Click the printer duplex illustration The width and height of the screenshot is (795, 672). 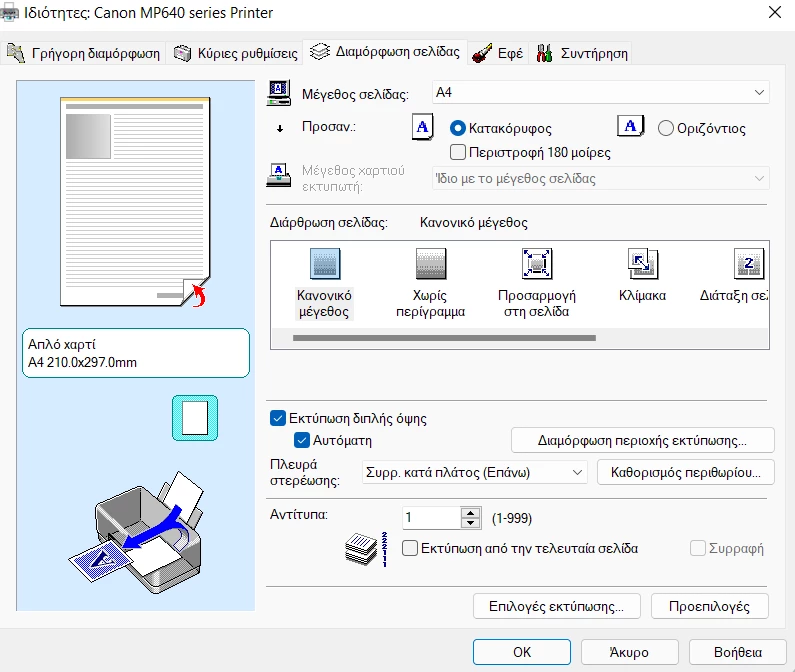[x=137, y=533]
